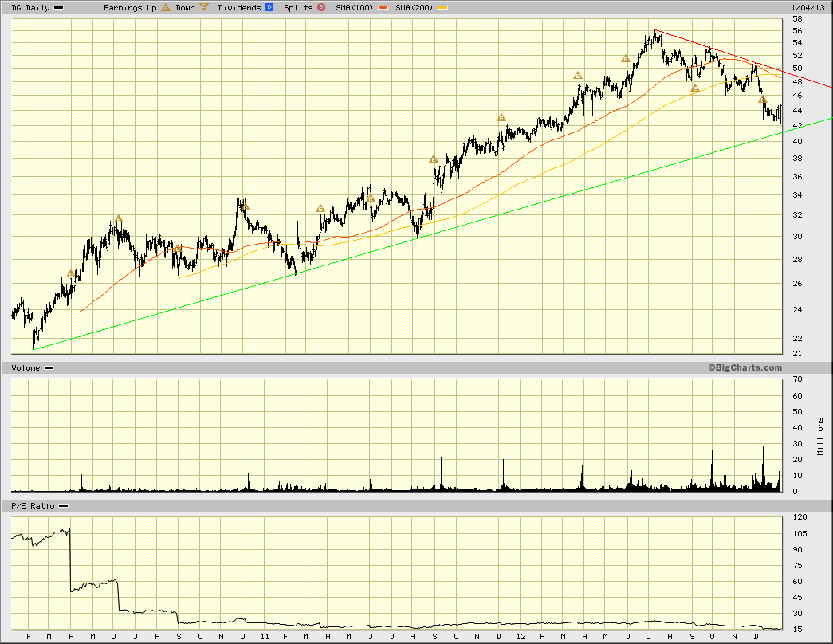
Task: Select the September 2012 earnings marker near price 47
Action: tap(694, 88)
